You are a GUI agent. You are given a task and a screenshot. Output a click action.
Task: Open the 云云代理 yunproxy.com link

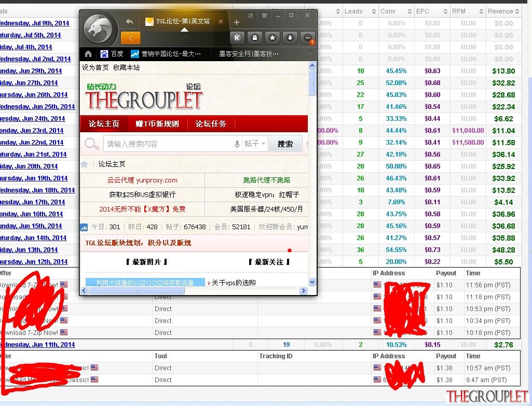142,180
